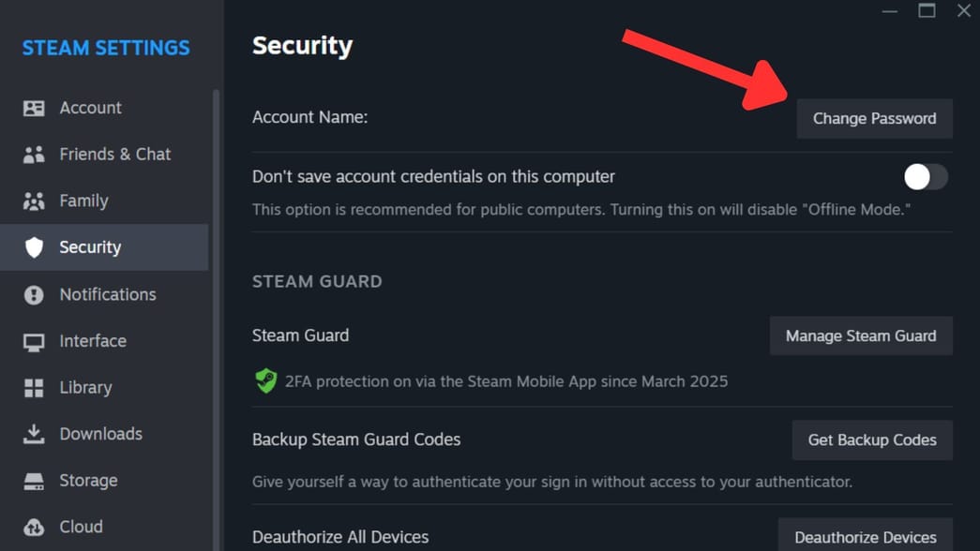Click Get Backup Codes
980x551 pixels.
click(x=871, y=439)
